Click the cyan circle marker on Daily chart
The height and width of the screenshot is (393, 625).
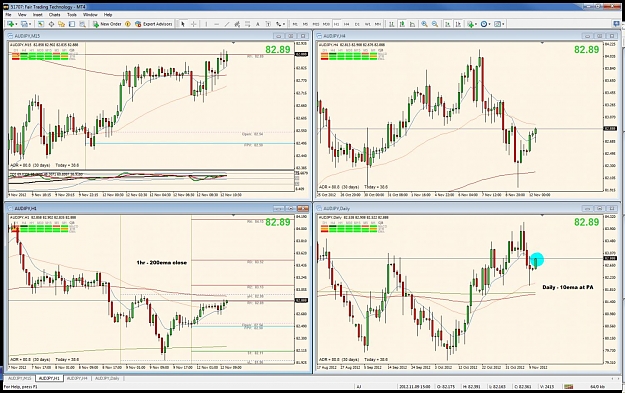coord(537,260)
